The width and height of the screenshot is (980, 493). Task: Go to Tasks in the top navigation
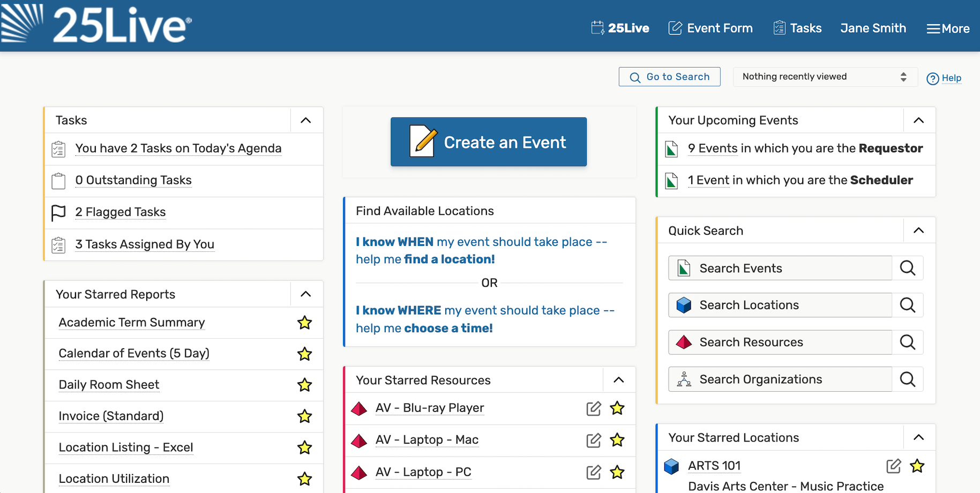[797, 28]
